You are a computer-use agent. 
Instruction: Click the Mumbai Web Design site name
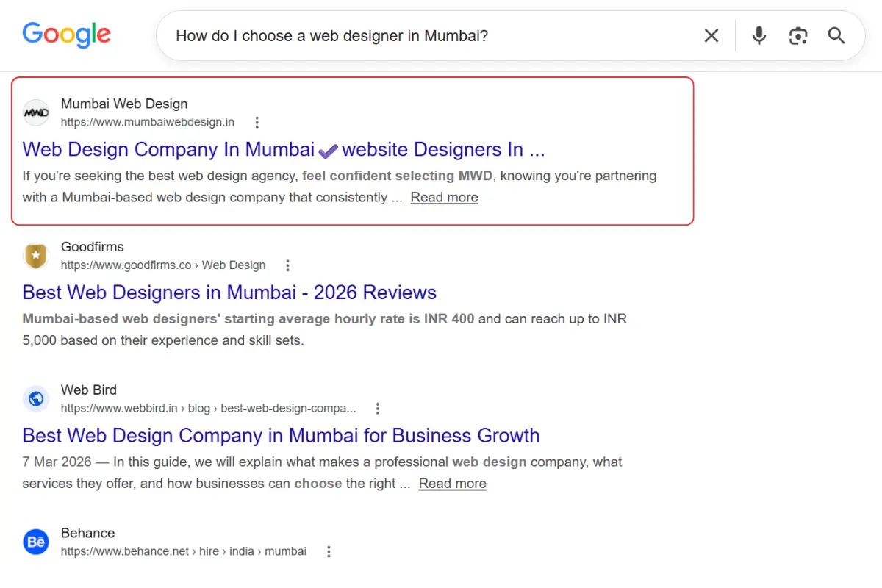point(124,104)
